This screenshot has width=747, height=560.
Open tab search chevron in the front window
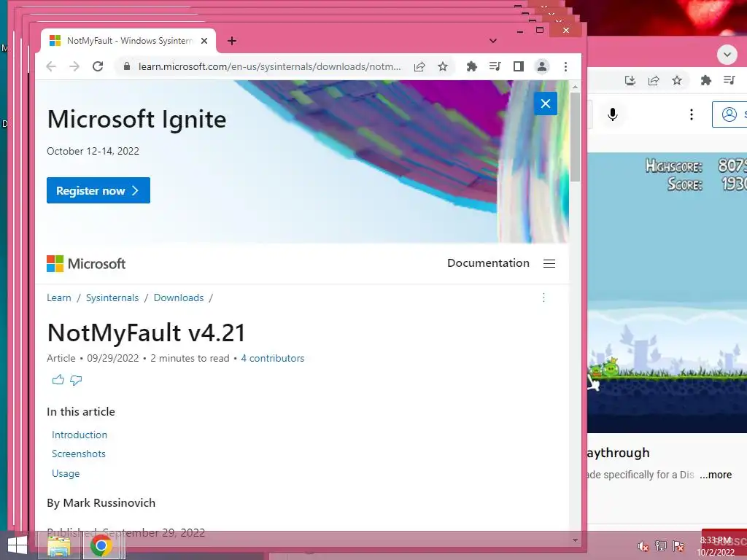point(493,41)
